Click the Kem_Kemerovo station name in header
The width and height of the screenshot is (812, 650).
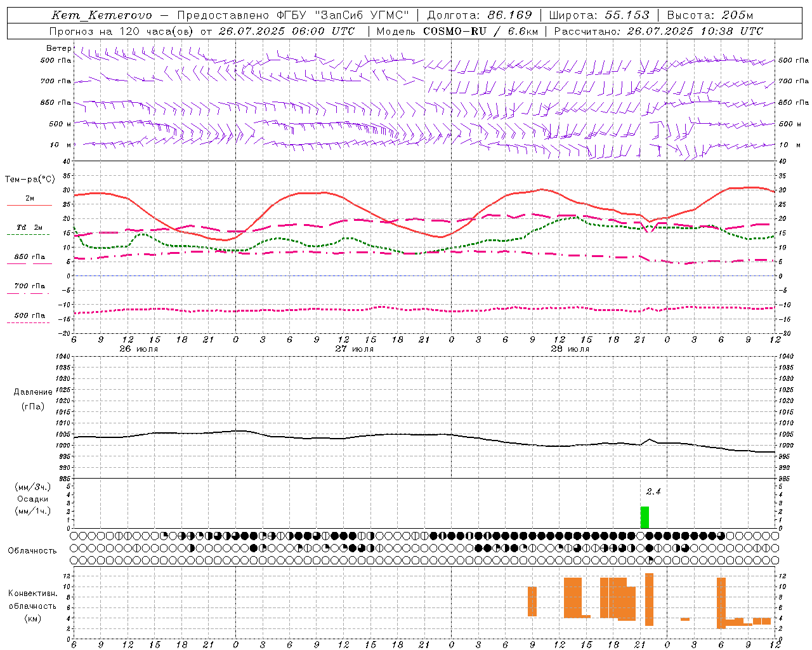click(101, 15)
